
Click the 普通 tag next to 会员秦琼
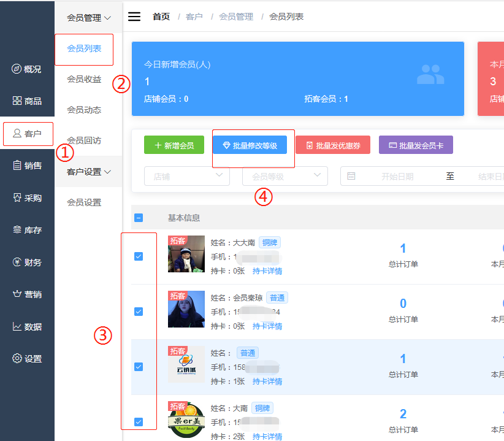pos(277,298)
